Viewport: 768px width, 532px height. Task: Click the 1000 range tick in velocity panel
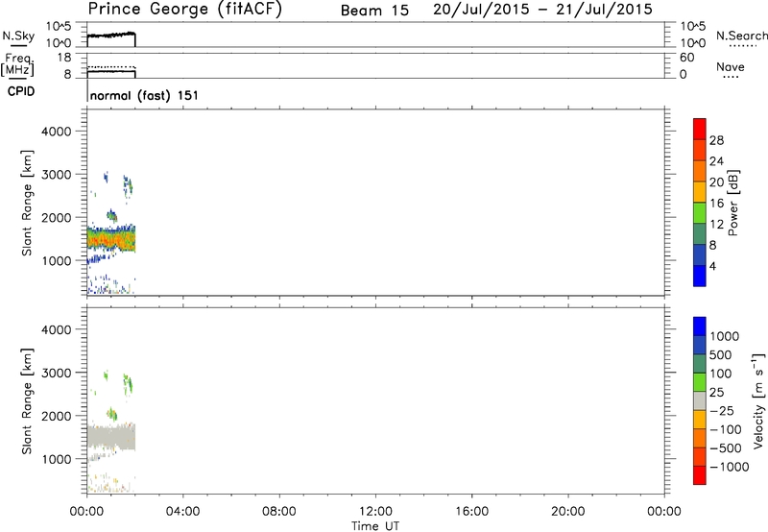57,459
